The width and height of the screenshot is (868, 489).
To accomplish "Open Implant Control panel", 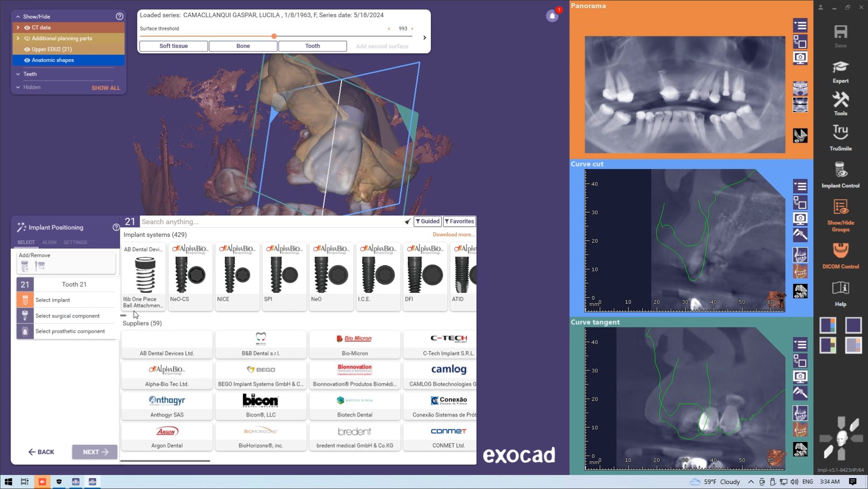I will [840, 175].
